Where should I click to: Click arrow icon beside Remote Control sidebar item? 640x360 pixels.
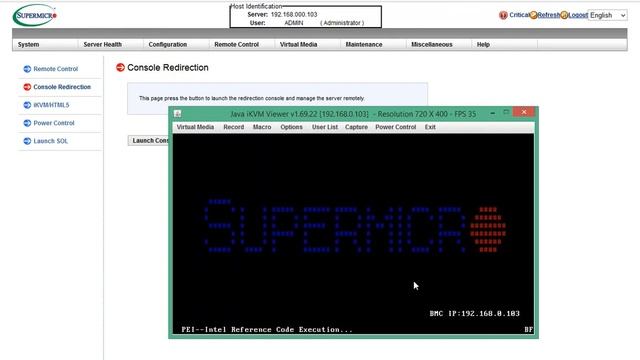tap(27, 69)
